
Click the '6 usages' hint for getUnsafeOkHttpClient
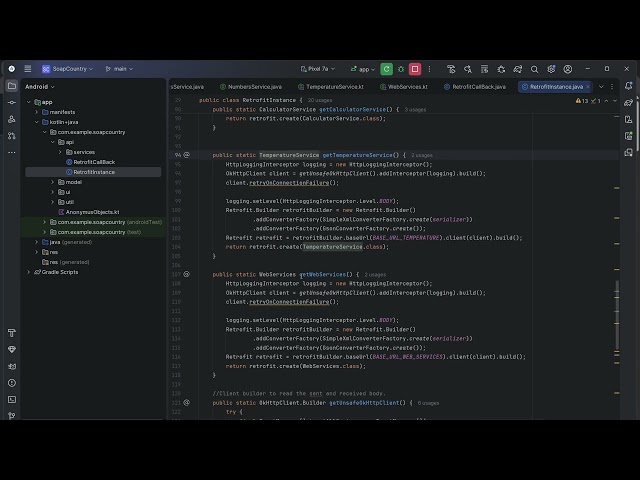coord(428,403)
